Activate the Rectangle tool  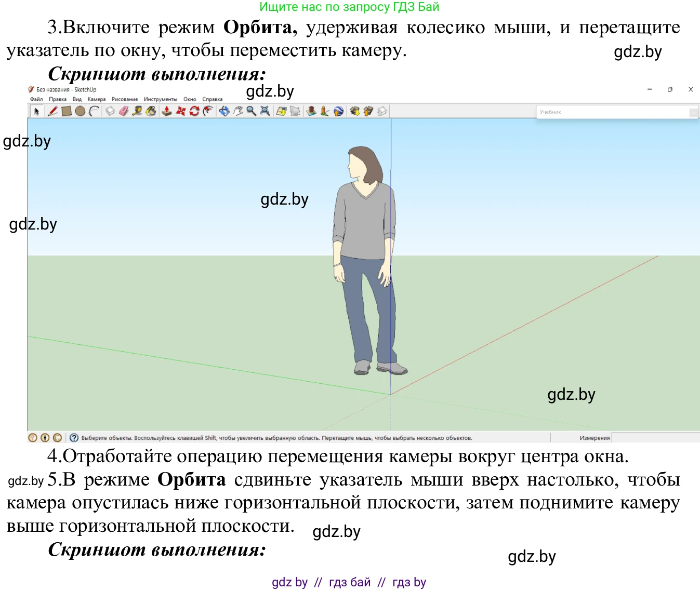[x=67, y=111]
